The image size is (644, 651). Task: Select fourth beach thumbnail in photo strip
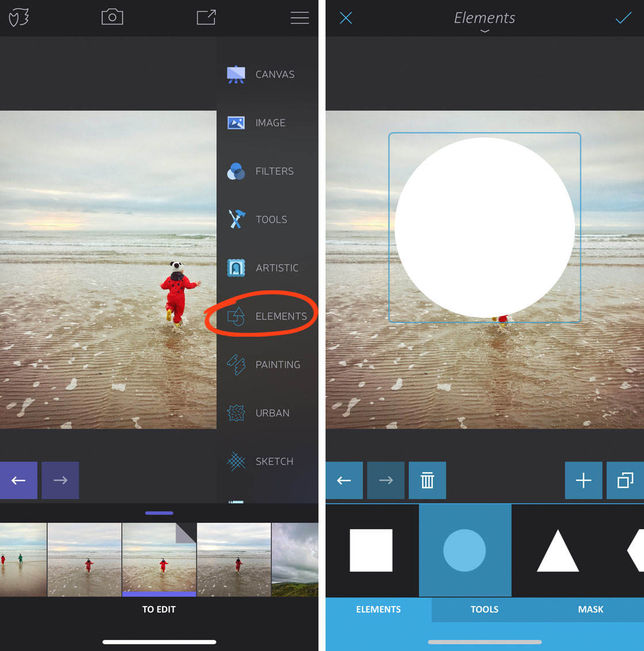(234, 560)
